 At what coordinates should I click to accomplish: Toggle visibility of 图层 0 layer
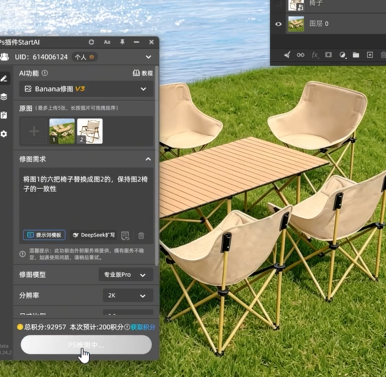click(x=278, y=24)
